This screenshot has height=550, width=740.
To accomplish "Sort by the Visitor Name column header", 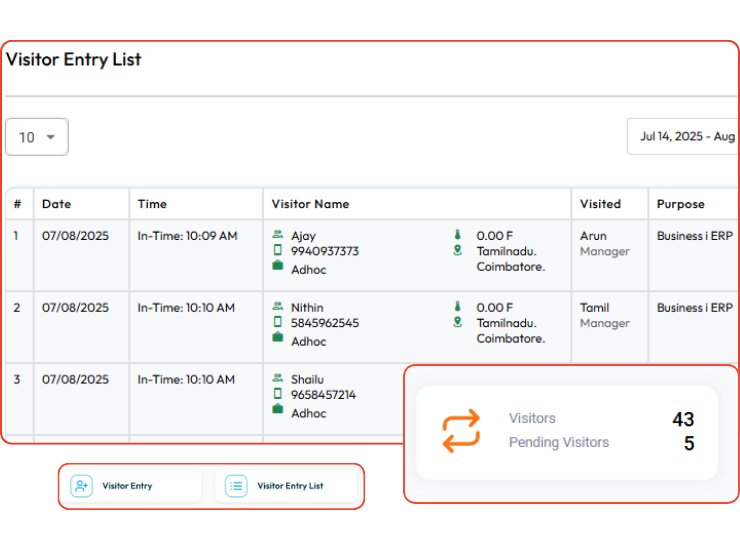I will coord(310,204).
